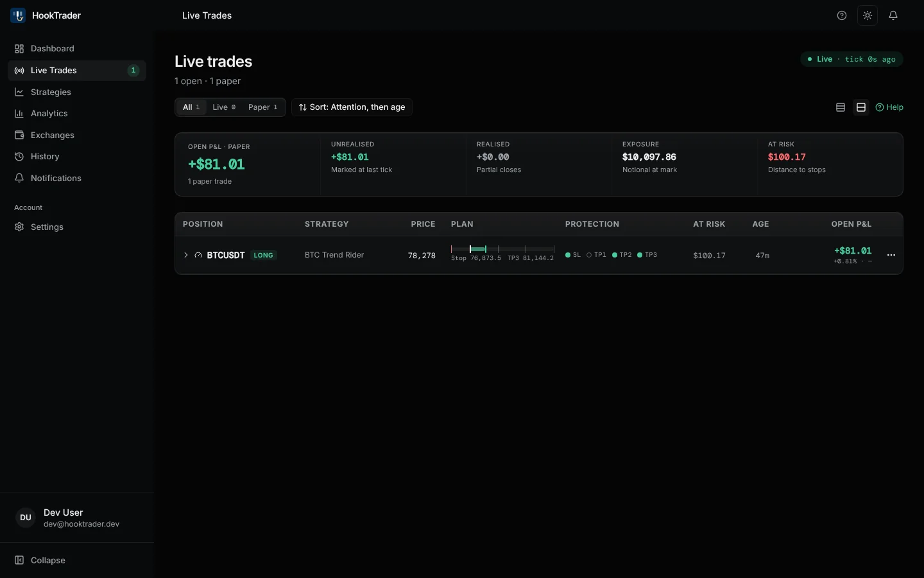Open the notifications bell in top bar
This screenshot has width=924, height=578.
pyautogui.click(x=893, y=15)
